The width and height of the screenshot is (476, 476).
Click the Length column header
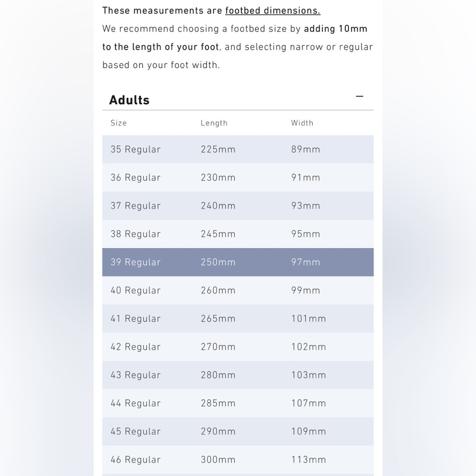(x=214, y=123)
